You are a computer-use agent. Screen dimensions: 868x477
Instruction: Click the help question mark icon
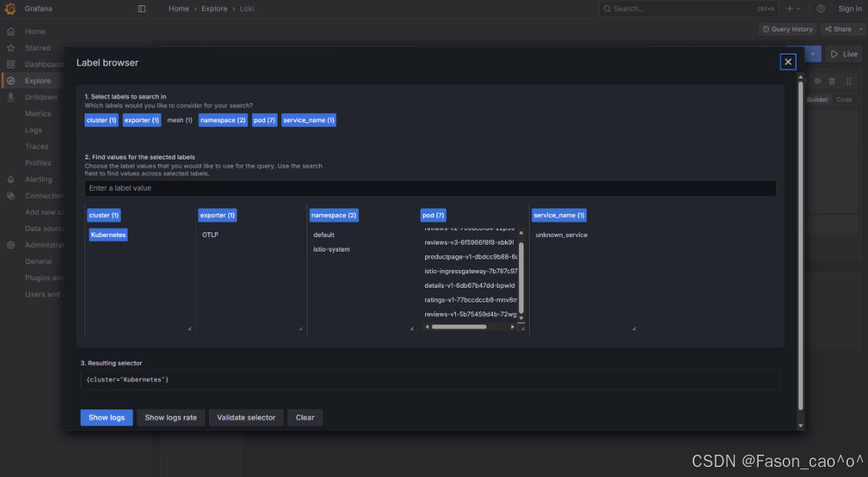(821, 9)
